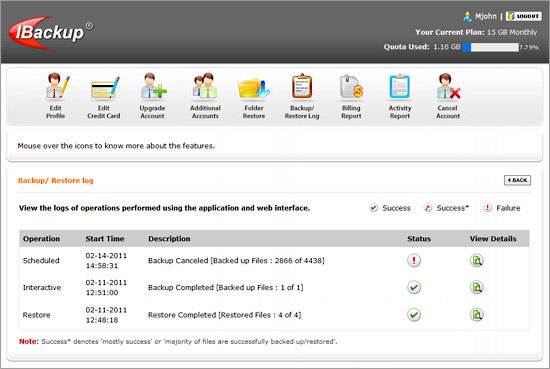View the Billing Report icon
Screen dimensions: 550x369
coord(351,86)
